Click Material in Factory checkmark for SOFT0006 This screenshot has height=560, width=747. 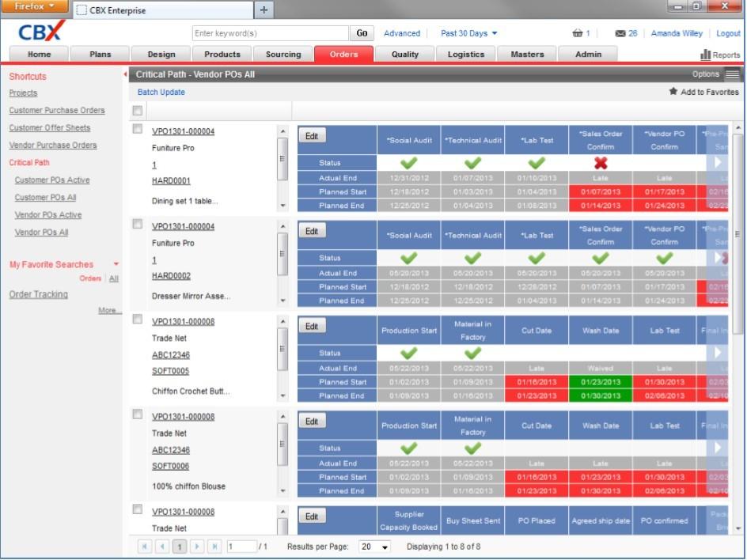click(472, 448)
